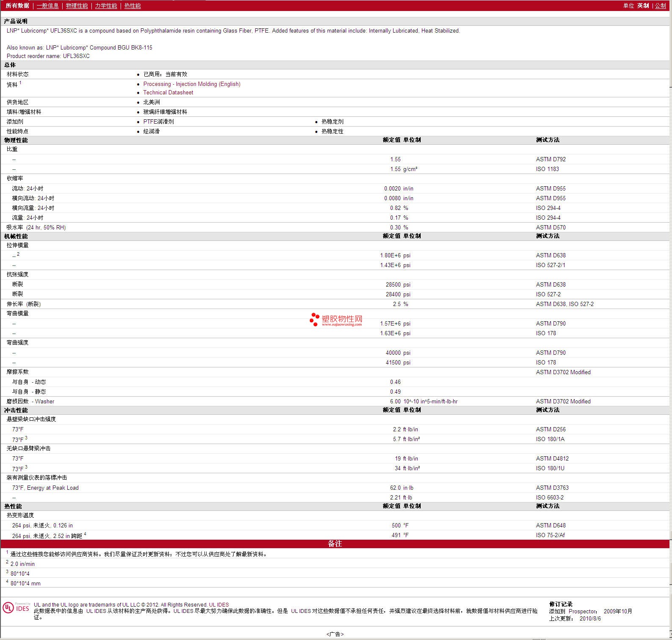Click 'ISO 75-2/Af' test method
The image size is (672, 640).
pos(550,535)
